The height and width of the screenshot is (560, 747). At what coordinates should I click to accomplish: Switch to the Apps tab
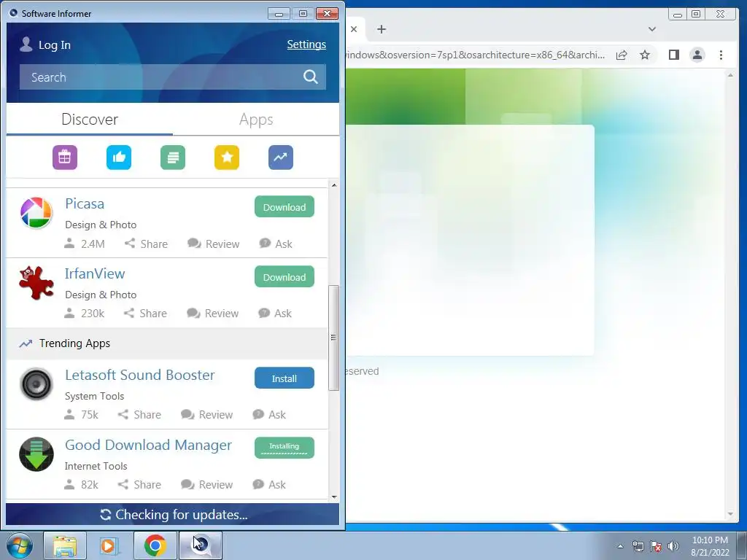(x=256, y=119)
